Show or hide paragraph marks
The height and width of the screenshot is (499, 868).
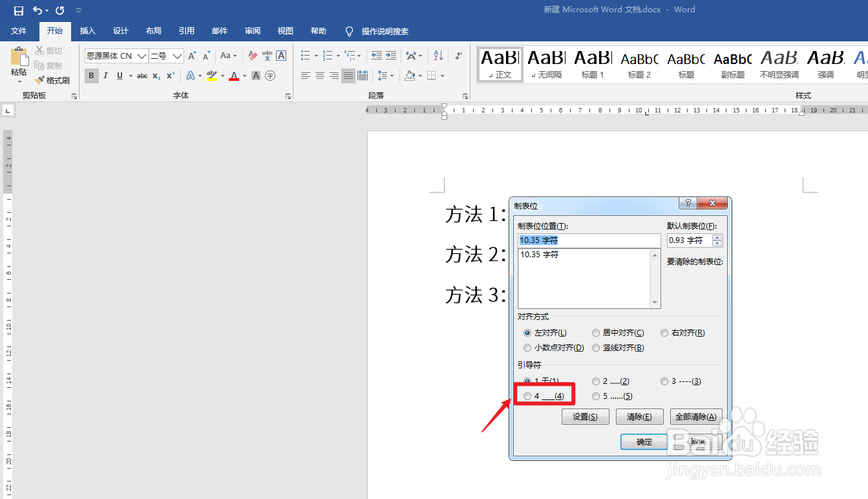tap(458, 56)
